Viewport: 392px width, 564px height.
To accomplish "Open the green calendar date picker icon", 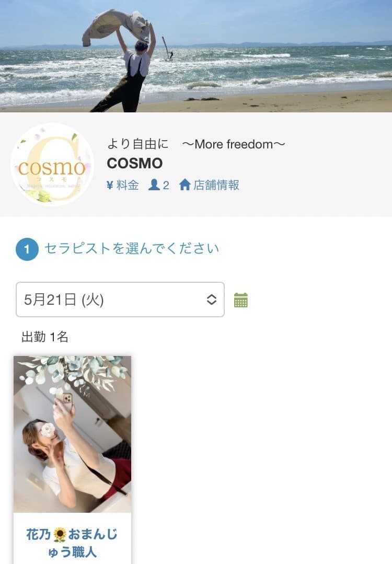I will click(241, 300).
